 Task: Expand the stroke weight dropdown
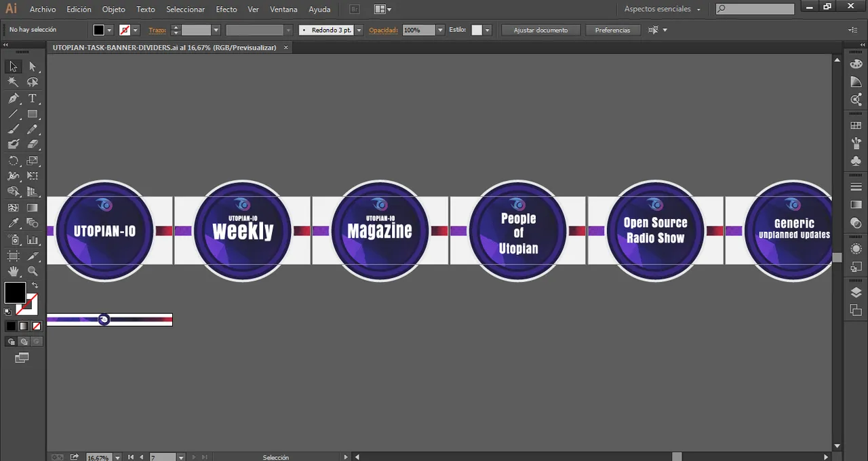coord(216,31)
